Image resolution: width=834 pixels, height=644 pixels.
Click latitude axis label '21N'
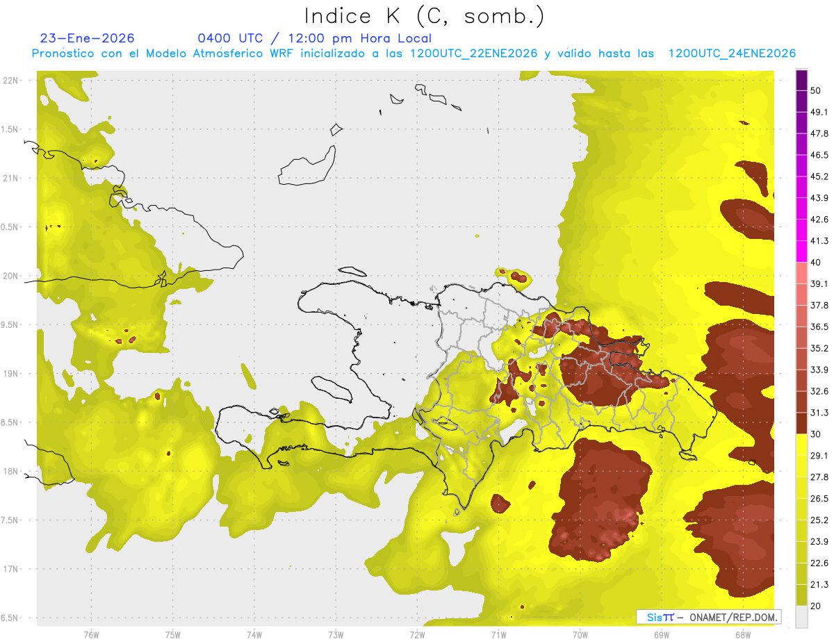coord(10,178)
